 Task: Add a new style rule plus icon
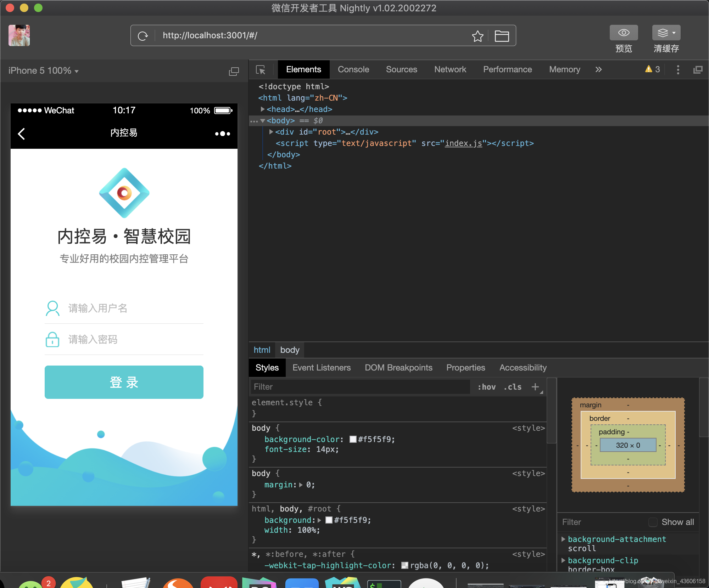(x=535, y=387)
